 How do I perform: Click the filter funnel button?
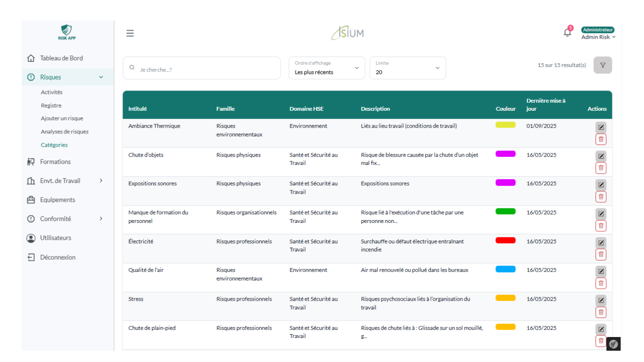click(603, 65)
